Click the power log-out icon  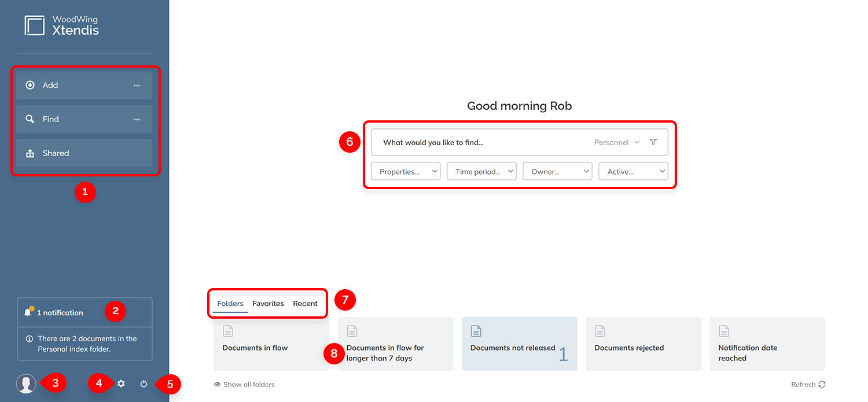tap(144, 383)
